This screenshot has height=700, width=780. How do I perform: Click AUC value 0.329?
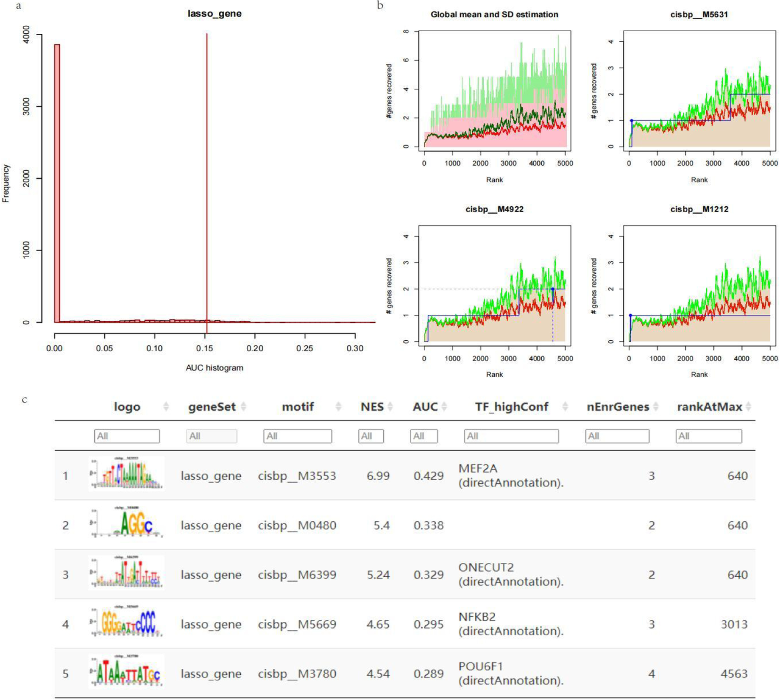(x=429, y=575)
